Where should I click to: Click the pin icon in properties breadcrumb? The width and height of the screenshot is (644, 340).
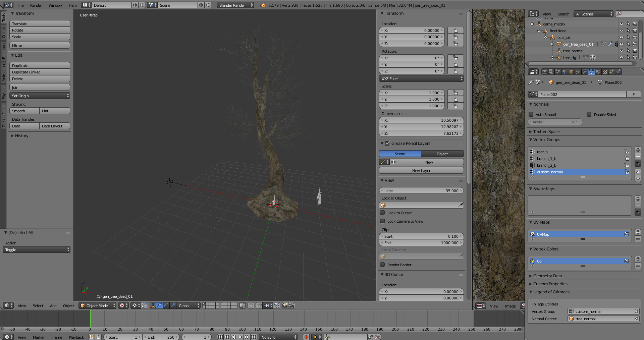tap(531, 82)
